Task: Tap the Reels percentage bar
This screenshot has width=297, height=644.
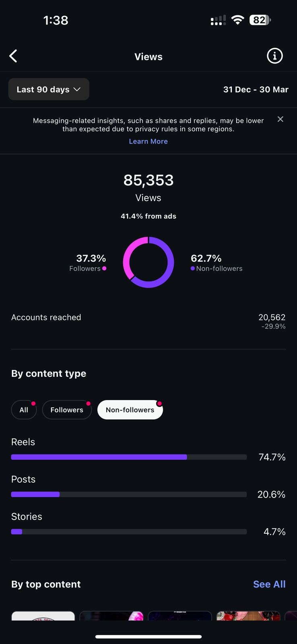Action: pyautogui.click(x=129, y=457)
